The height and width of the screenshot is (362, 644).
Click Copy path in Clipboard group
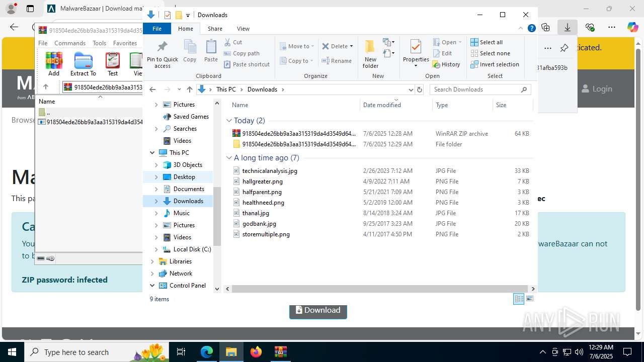pyautogui.click(x=242, y=53)
